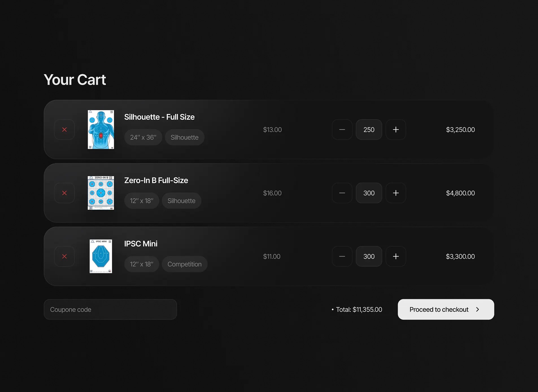538x392 pixels.
Task: Increase IPSC Mini quantity with plus
Action: pyautogui.click(x=396, y=256)
